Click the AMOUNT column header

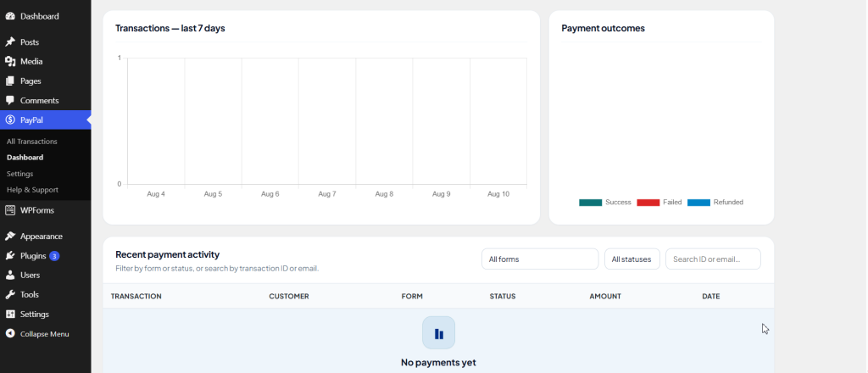(x=605, y=296)
